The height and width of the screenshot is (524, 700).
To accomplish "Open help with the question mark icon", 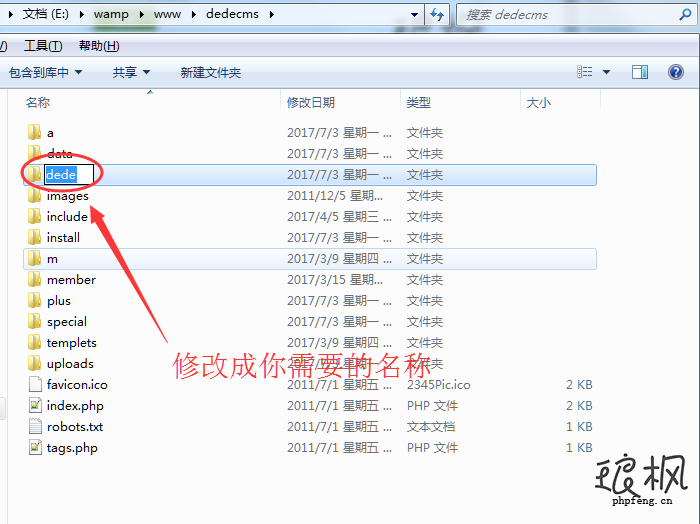I will point(675,72).
